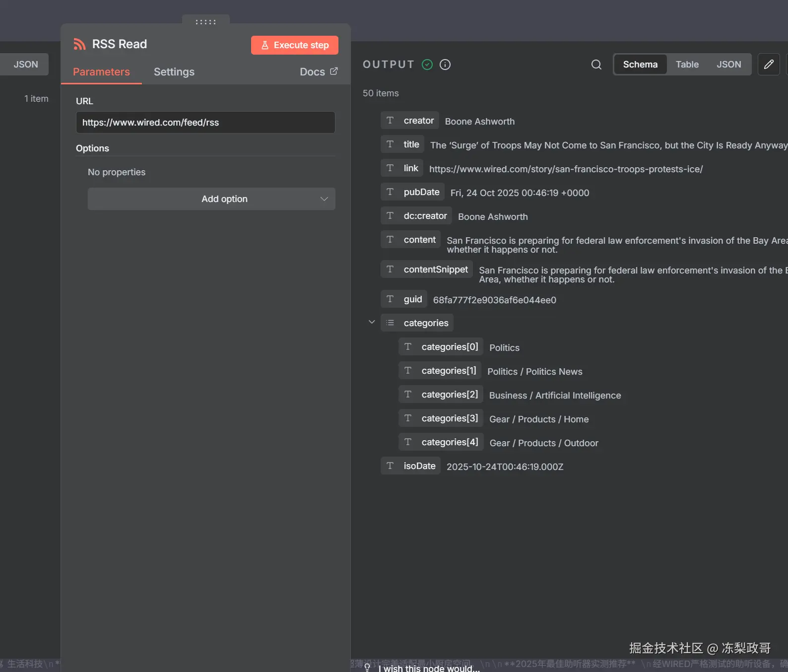The image size is (788, 672).
Task: Select the output JSON view tab
Action: click(x=729, y=65)
